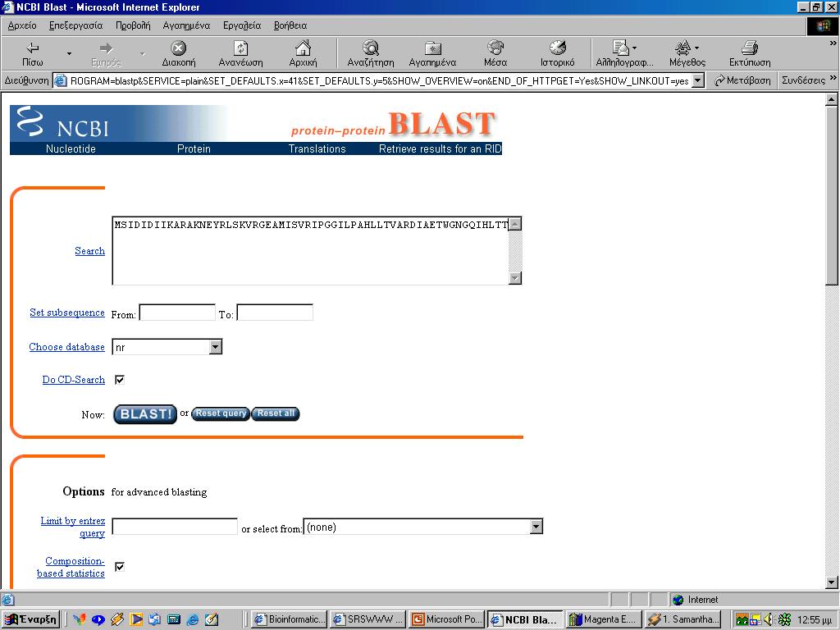This screenshot has height=630, width=840.
Task: Go to home page via Αρχική
Action: click(x=304, y=53)
